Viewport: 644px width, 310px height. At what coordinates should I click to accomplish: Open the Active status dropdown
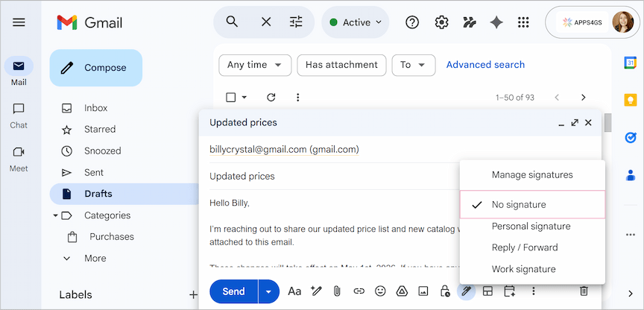click(x=356, y=22)
